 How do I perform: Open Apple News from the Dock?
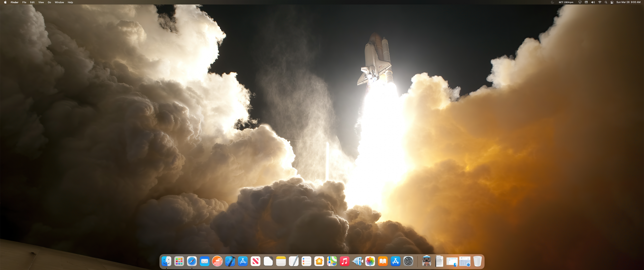pyautogui.click(x=256, y=261)
